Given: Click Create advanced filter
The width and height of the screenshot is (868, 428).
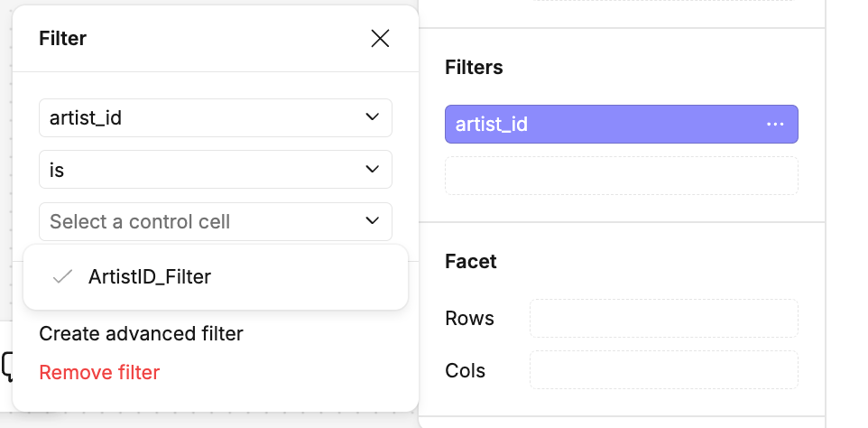Looking at the screenshot, I should point(141,334).
